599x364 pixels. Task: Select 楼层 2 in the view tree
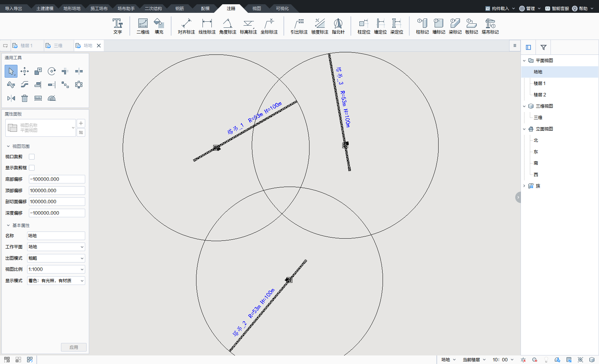pyautogui.click(x=540, y=95)
